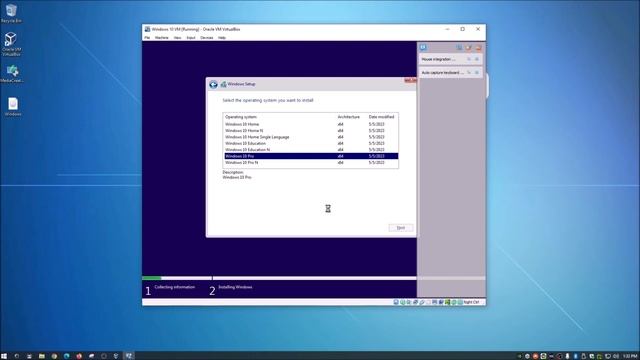Open the Devices menu
640x360 pixels.
coord(207,38)
